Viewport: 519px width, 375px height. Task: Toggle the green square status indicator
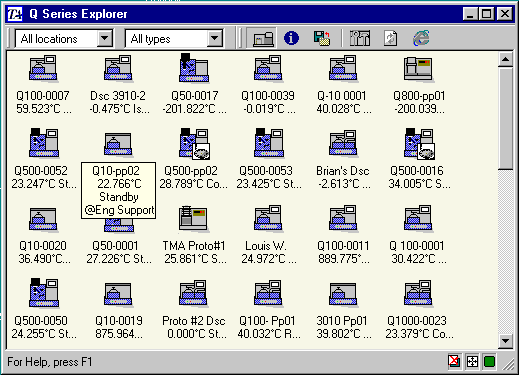489,362
